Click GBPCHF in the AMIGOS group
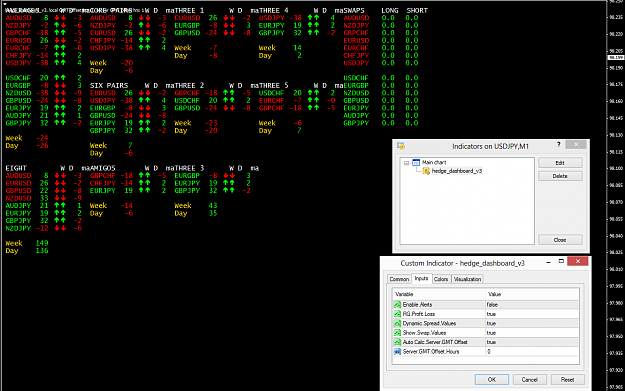625x391 pixels. [x=102, y=175]
